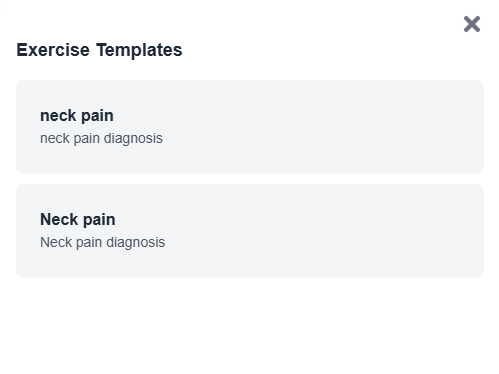
Task: Click "diagnosis" in the first template card
Action: [133, 139]
